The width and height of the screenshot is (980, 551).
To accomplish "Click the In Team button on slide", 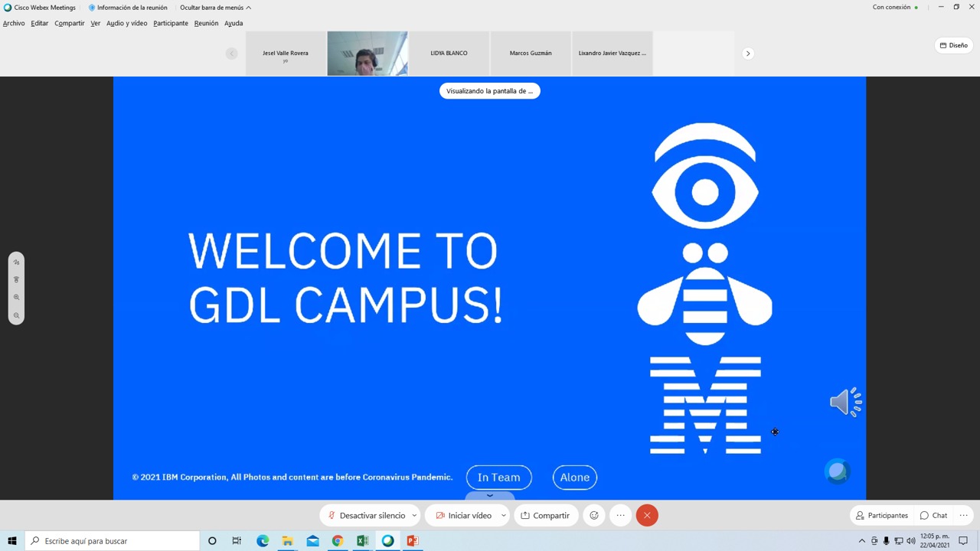I will (499, 478).
